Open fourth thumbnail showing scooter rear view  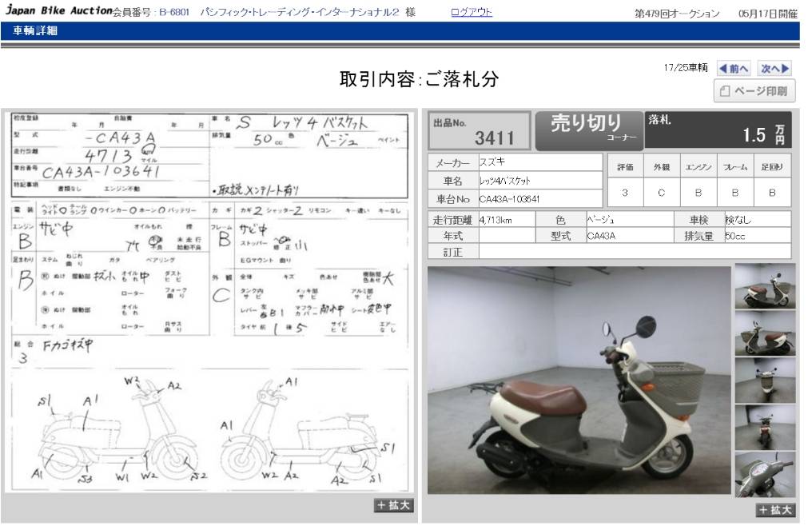tap(765, 428)
